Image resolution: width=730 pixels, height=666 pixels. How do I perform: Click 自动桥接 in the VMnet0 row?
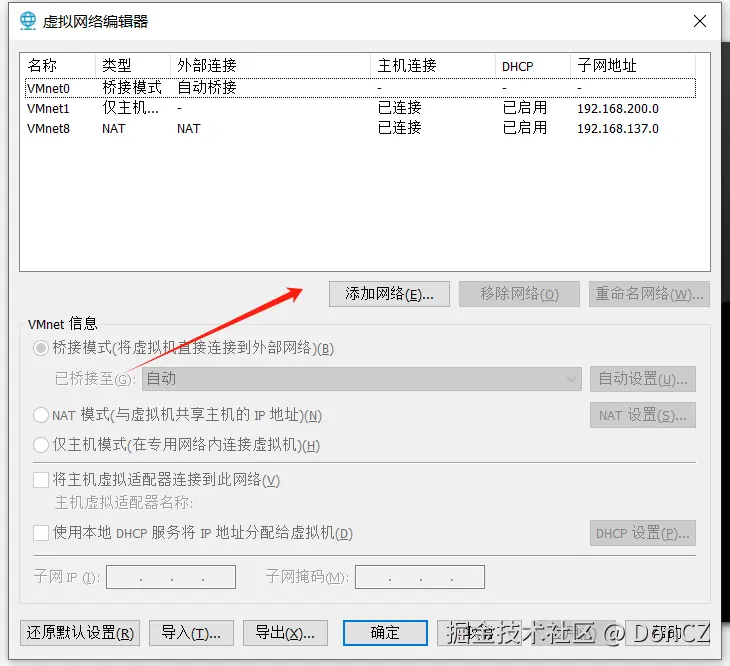[x=207, y=87]
